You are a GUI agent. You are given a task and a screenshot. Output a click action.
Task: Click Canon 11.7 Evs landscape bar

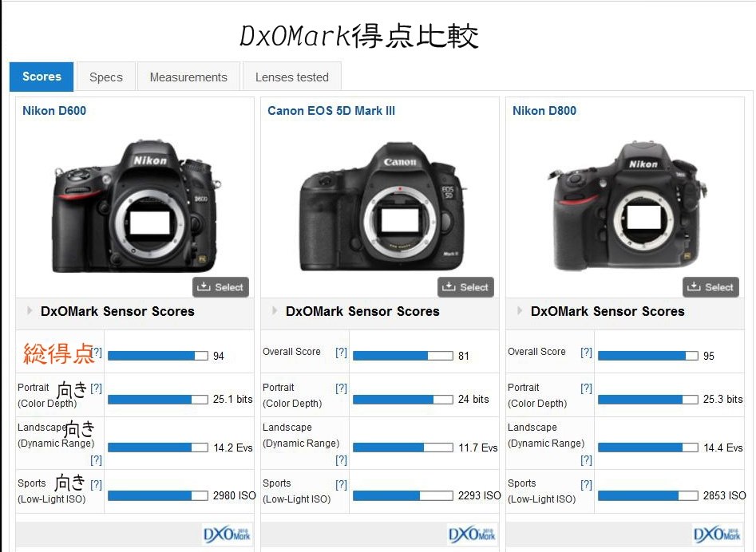click(403, 448)
